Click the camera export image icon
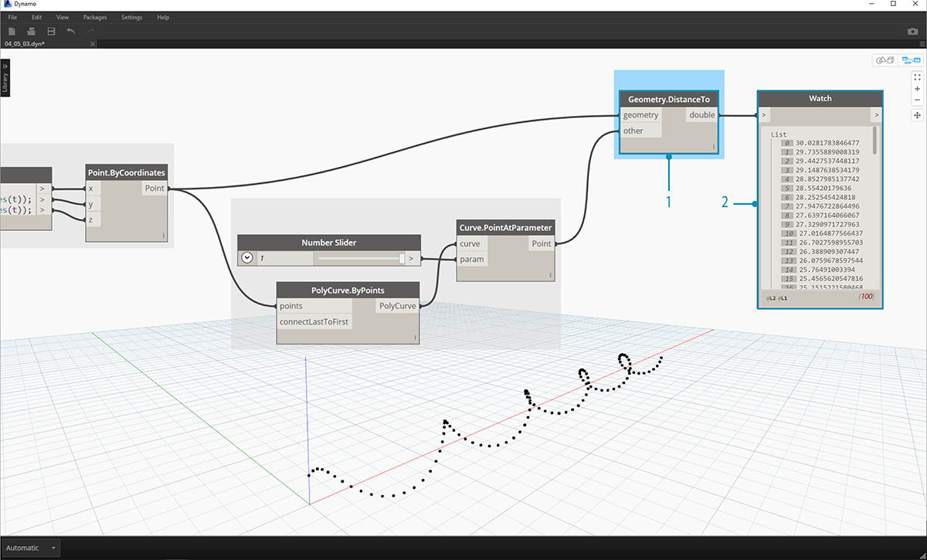 912,32
